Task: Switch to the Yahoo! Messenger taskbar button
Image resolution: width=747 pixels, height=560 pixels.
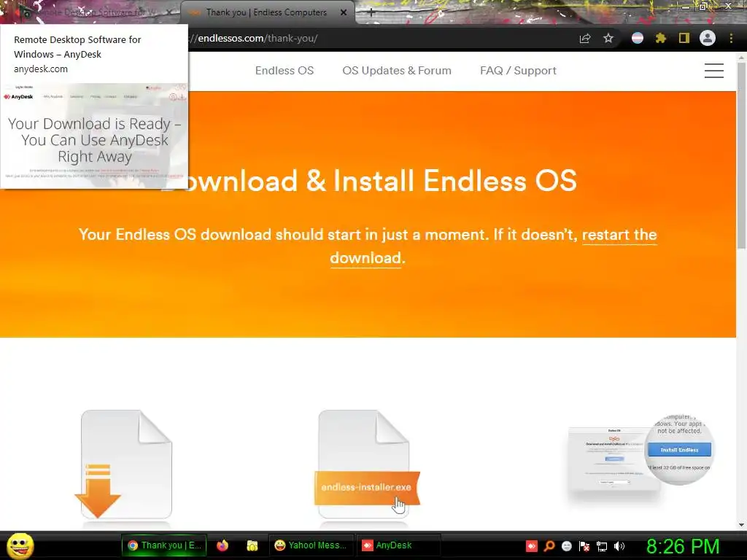Action: click(x=311, y=545)
